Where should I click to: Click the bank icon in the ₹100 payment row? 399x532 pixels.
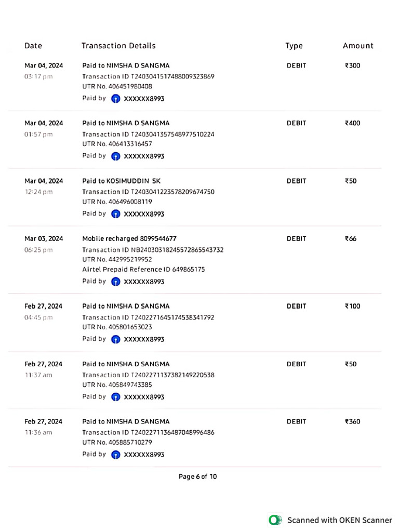coord(116,340)
